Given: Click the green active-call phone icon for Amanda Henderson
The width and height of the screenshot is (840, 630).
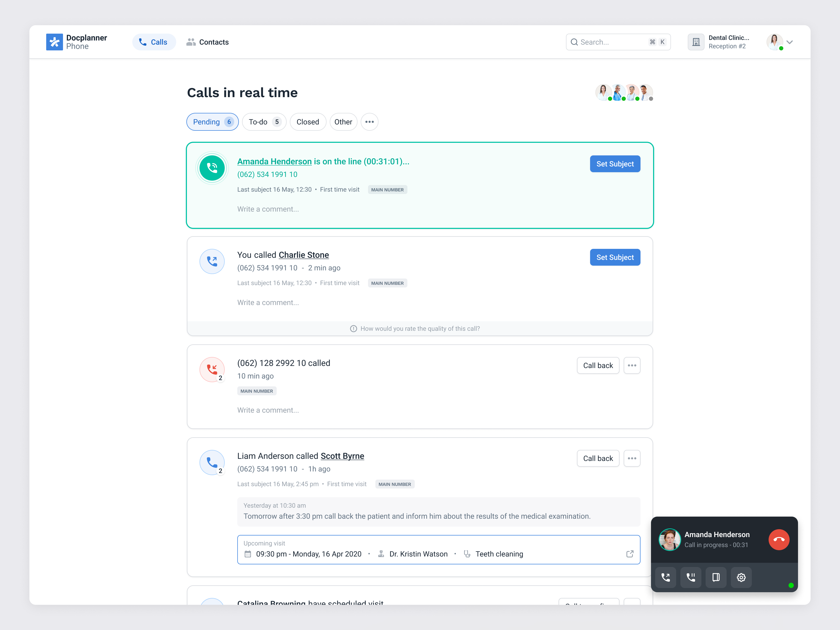Looking at the screenshot, I should [212, 168].
